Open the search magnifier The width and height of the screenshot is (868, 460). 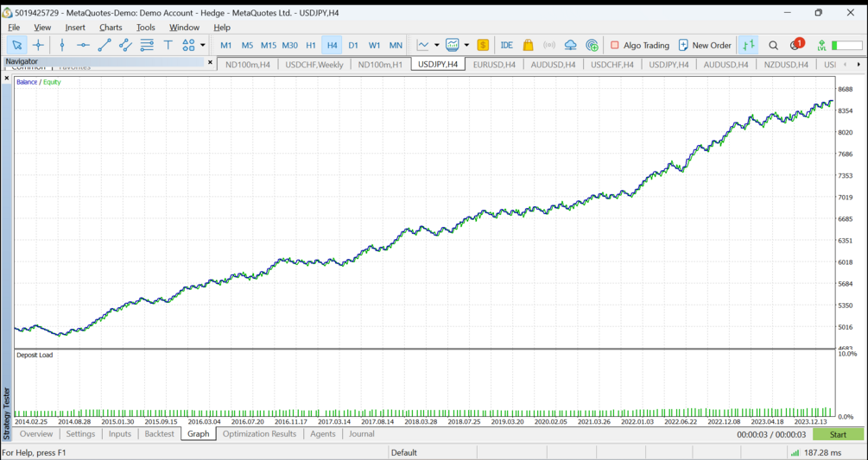tap(773, 46)
